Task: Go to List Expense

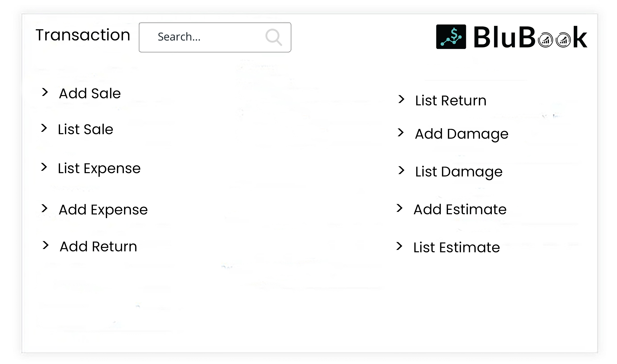Action: [99, 168]
